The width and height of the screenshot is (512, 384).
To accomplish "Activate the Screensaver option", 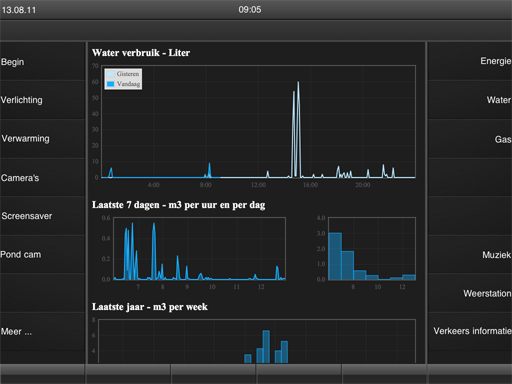I will (42, 216).
